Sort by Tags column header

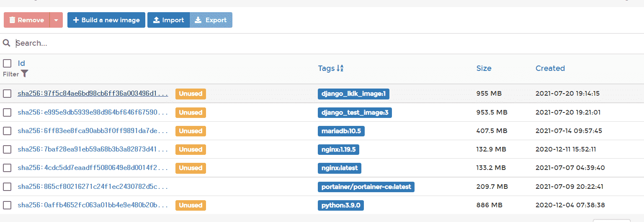(326, 68)
